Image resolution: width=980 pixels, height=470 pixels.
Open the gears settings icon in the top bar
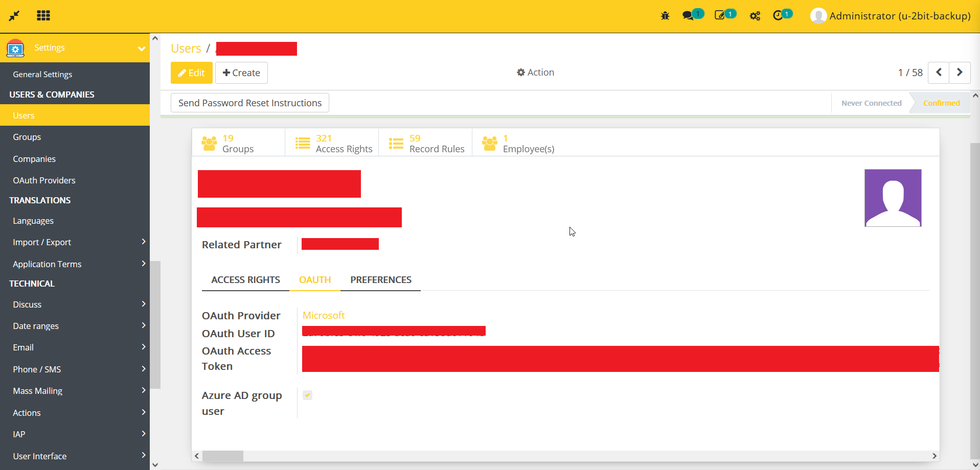[755, 16]
